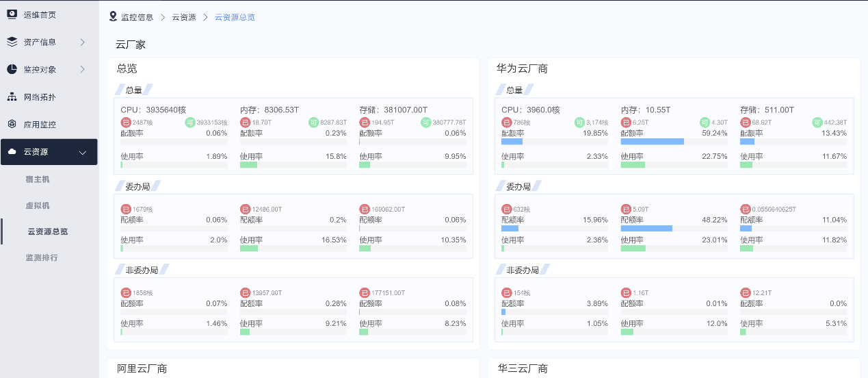Click the 总览 内存 使用率 15.8% bar
Image resolution: width=868 pixels, height=378 pixels.
coord(293,164)
